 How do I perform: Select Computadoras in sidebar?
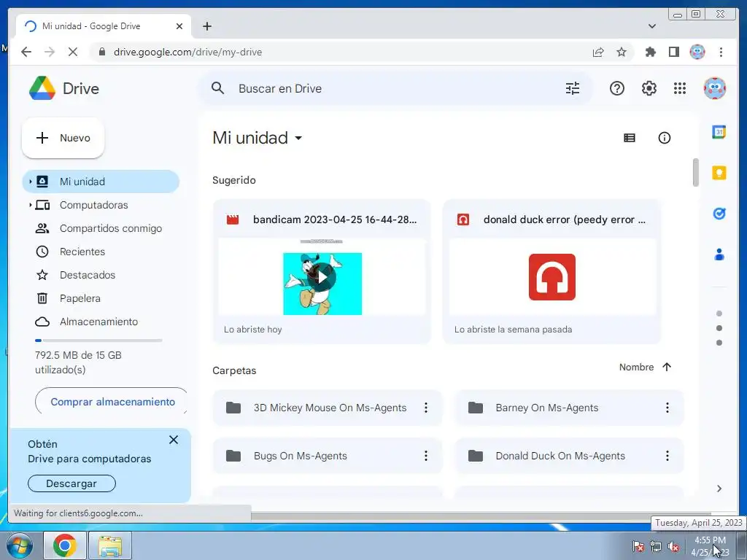click(x=93, y=205)
